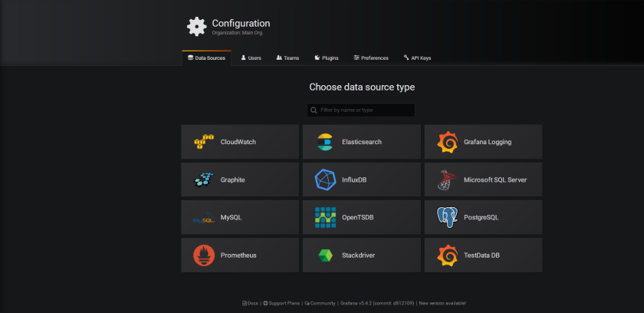Open the Data Sources tab
The image size is (644, 313).
pos(206,58)
